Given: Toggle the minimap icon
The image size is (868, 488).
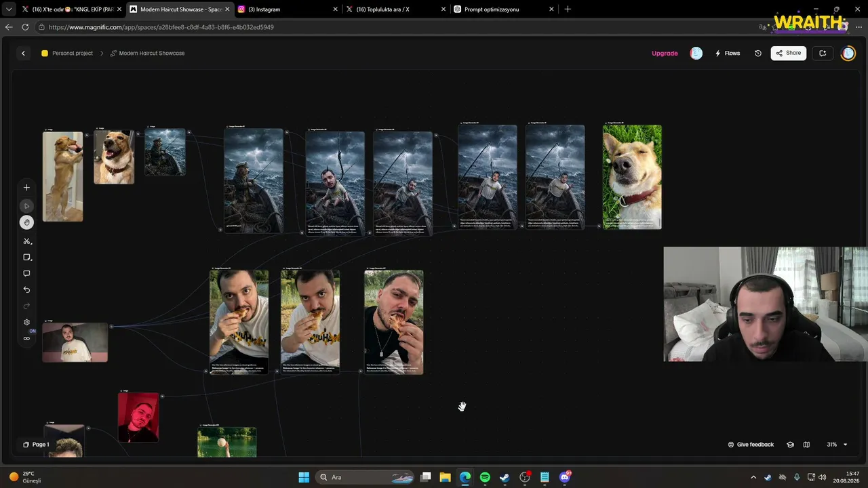Looking at the screenshot, I should (806, 445).
